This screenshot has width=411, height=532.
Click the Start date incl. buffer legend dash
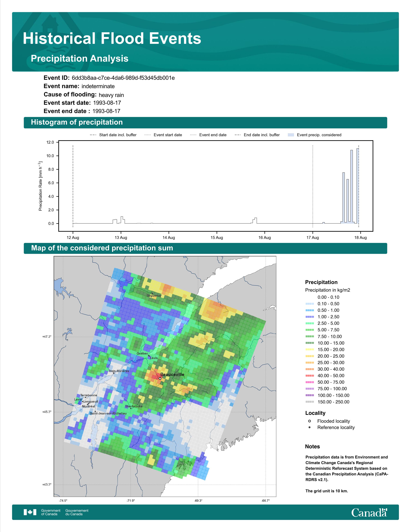93,135
